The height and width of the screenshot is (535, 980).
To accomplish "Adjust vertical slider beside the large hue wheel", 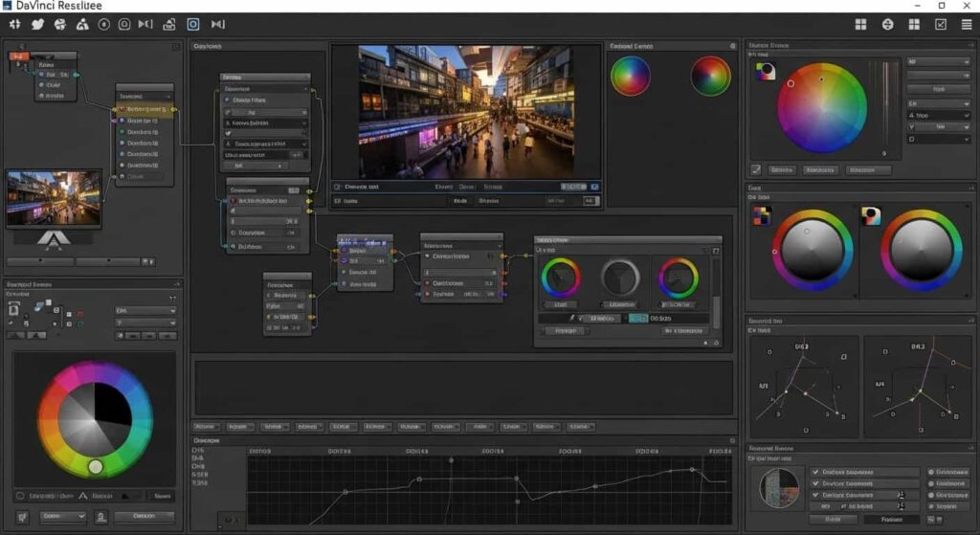I will pos(884,109).
